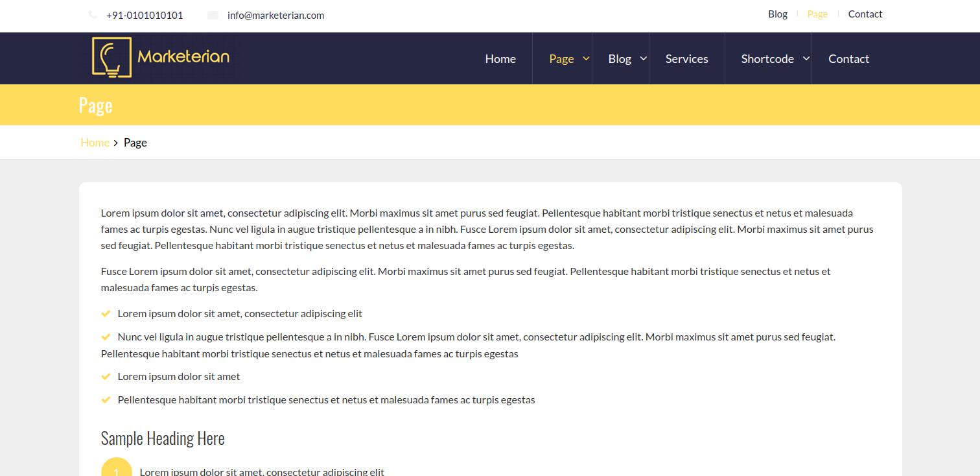Click the envelope icon beside email address

(213, 16)
